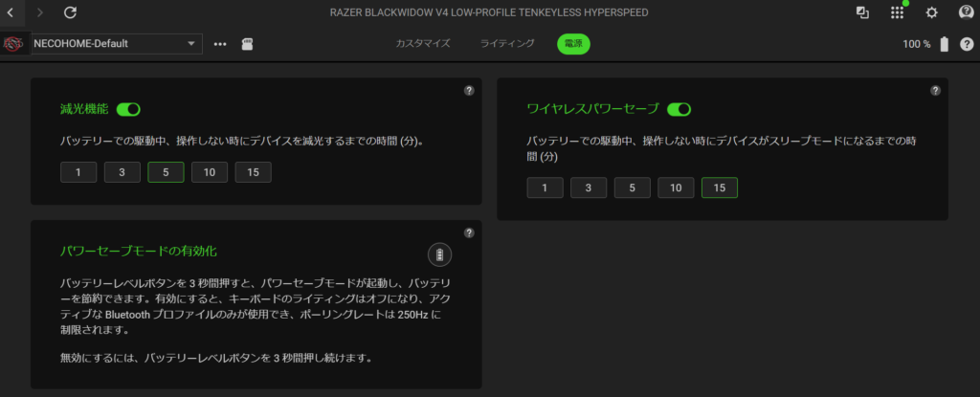Click the battery status icon

[x=945, y=44]
